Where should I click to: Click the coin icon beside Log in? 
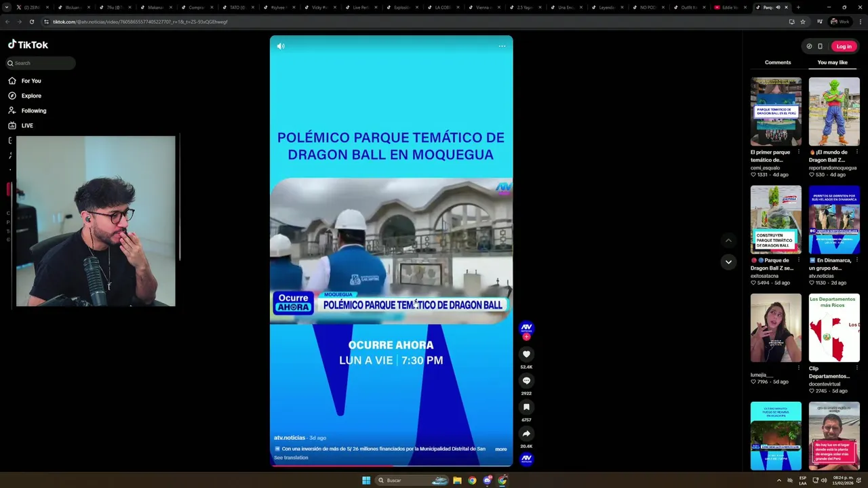pyautogui.click(x=809, y=46)
